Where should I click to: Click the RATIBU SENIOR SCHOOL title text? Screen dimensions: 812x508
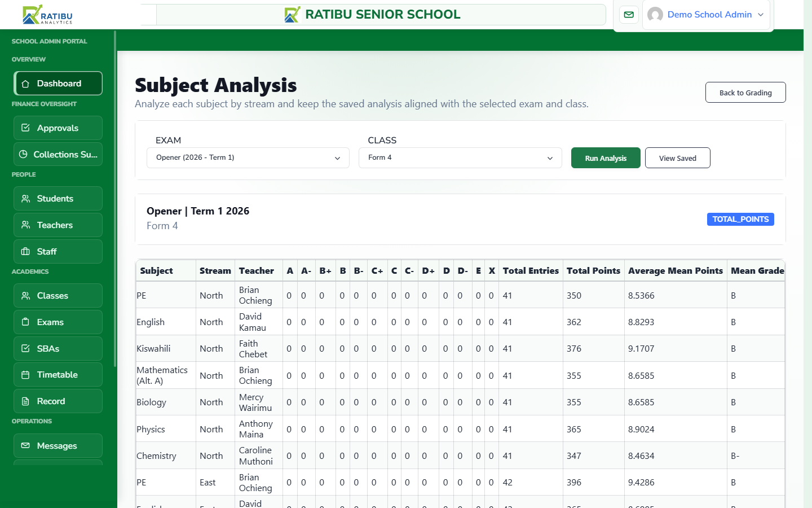(x=383, y=15)
